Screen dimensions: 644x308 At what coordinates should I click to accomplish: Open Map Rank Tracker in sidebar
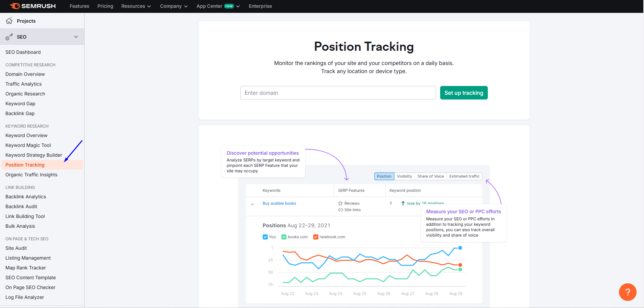26,268
